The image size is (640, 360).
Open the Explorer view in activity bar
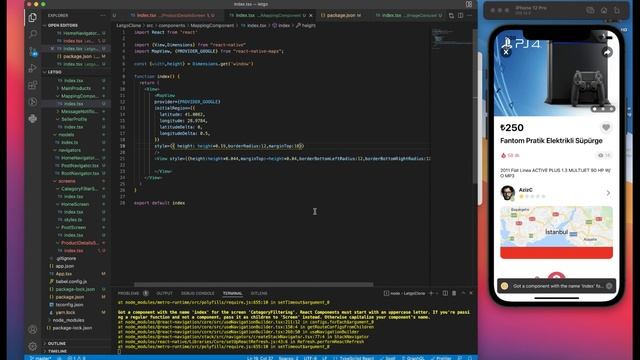(x=33, y=17)
